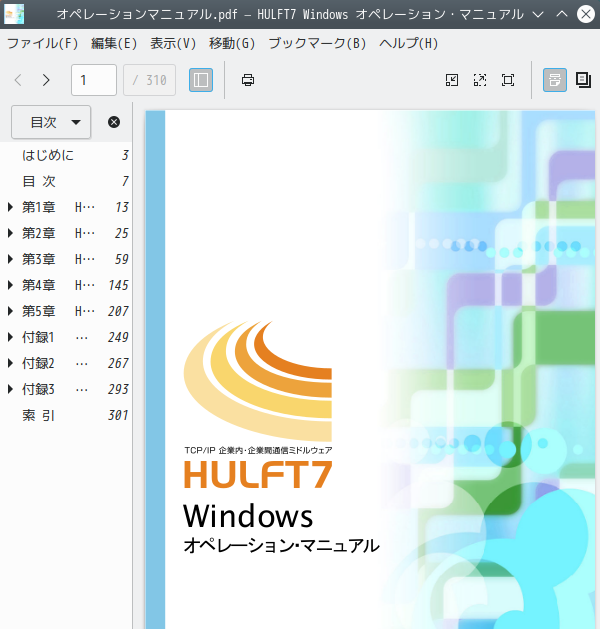
Task: Select 目 次 entry in the outline
Action: tap(39, 181)
